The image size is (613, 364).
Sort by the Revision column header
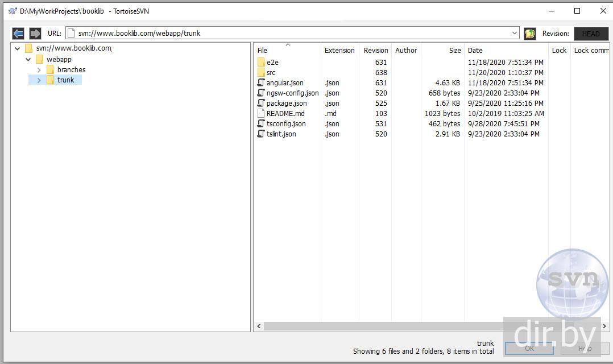click(x=376, y=51)
